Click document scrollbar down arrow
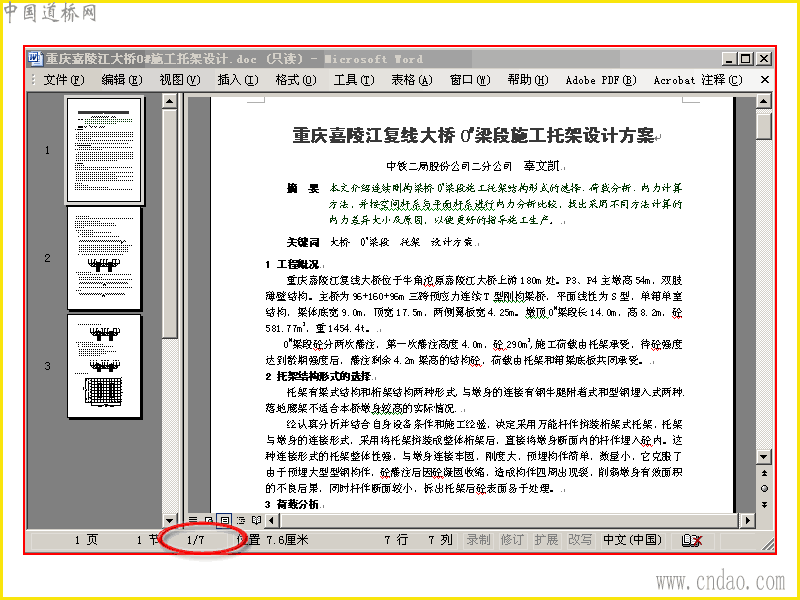The image size is (800, 600). (764, 457)
